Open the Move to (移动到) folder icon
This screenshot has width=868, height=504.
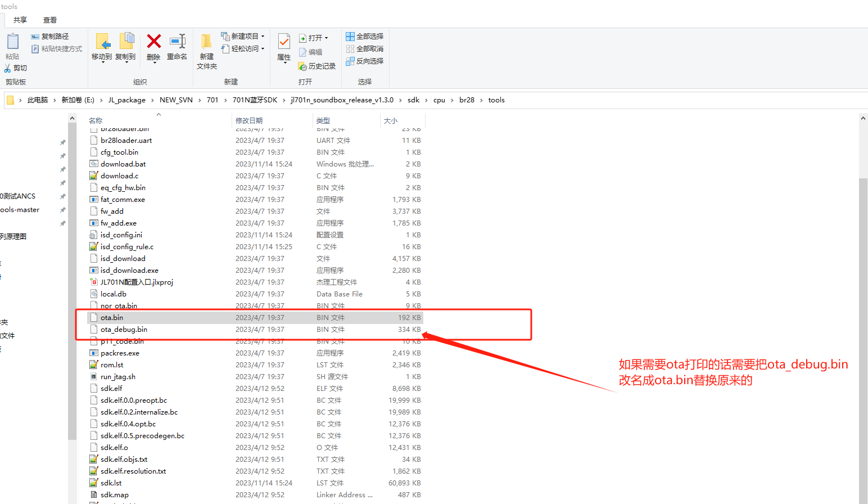pyautogui.click(x=102, y=42)
